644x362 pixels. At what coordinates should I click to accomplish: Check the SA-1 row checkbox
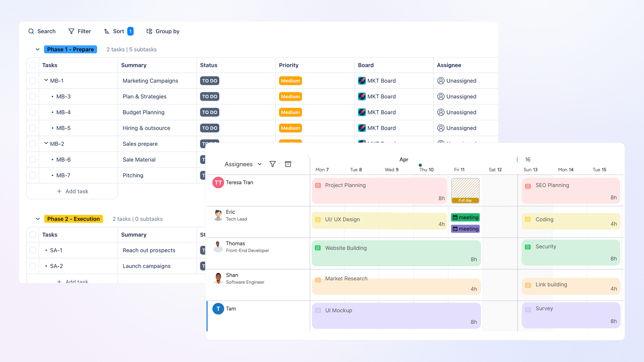point(33,250)
